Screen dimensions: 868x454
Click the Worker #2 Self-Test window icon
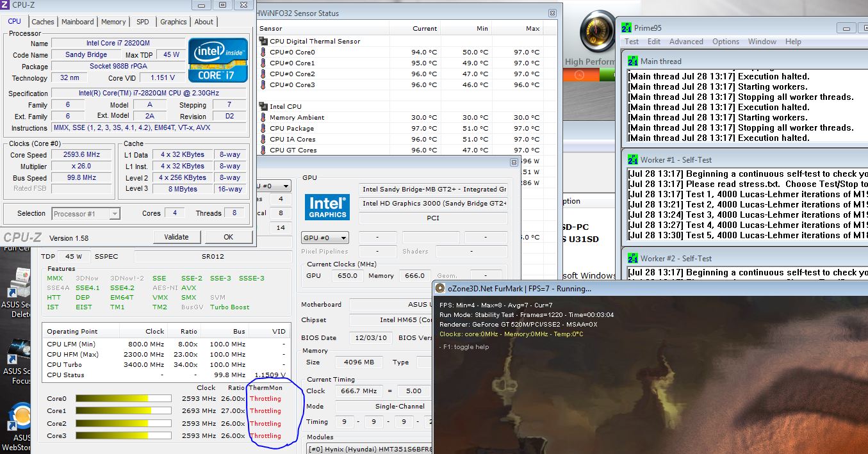coord(633,259)
